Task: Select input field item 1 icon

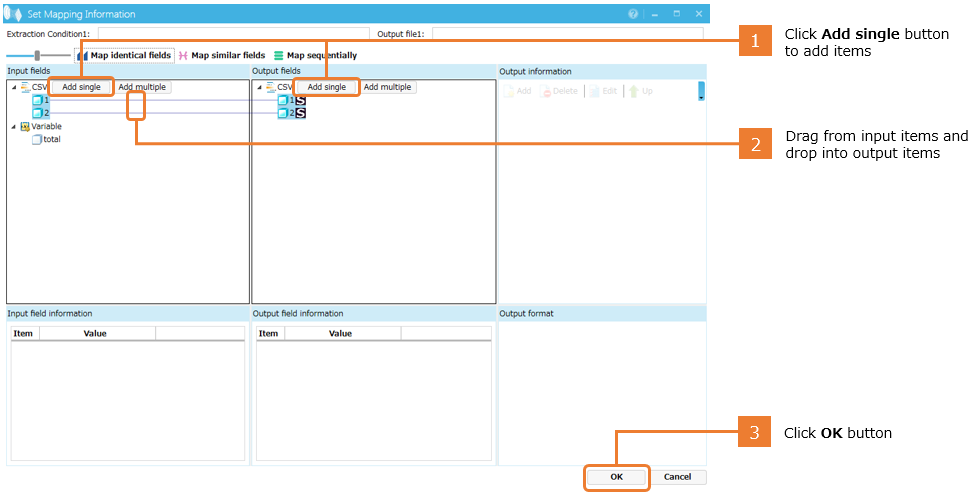Action: [x=37, y=101]
